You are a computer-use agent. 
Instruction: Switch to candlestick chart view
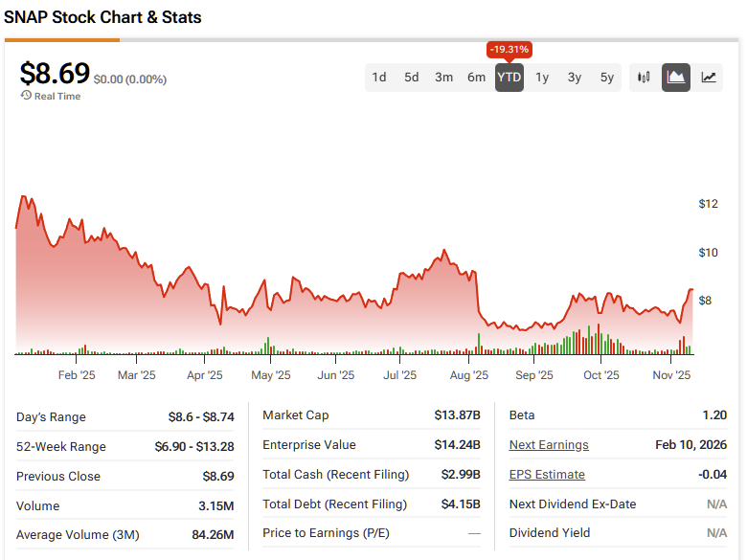pyautogui.click(x=644, y=78)
